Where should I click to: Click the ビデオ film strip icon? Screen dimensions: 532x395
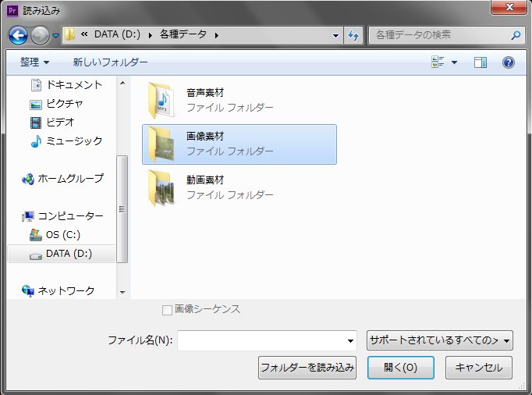36,123
